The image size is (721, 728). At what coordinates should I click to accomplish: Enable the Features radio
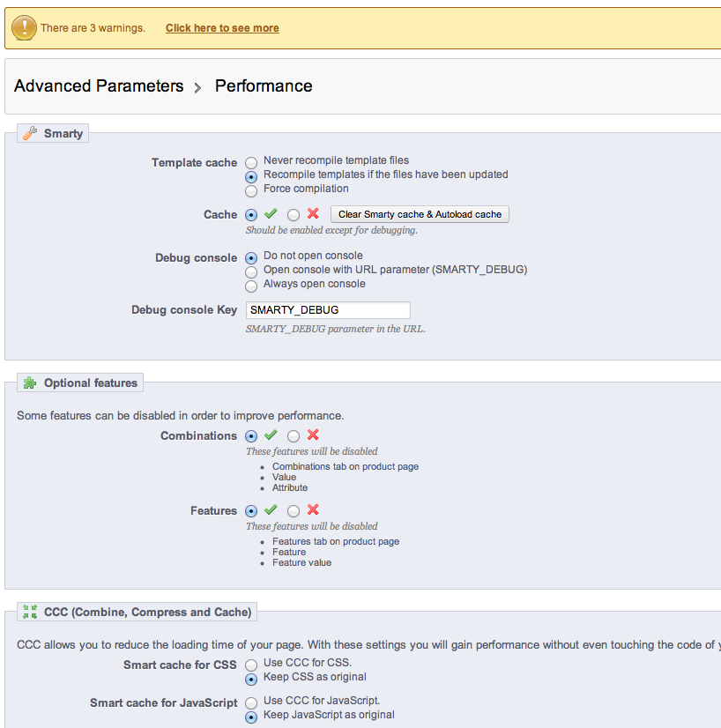[251, 511]
